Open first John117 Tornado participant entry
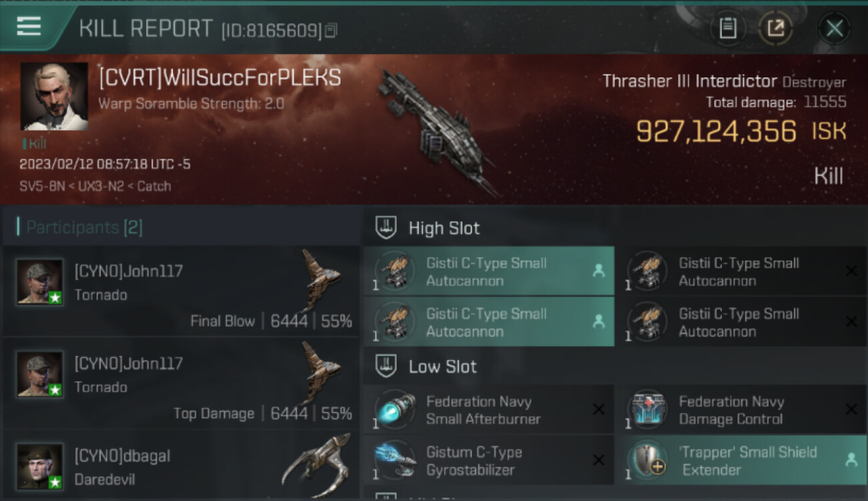868x501 pixels. coord(181,291)
